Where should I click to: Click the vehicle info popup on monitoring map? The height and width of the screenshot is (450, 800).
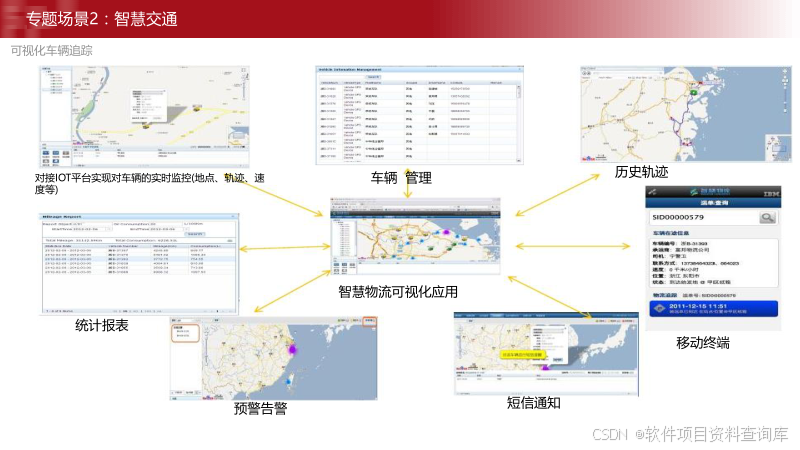tap(148, 106)
